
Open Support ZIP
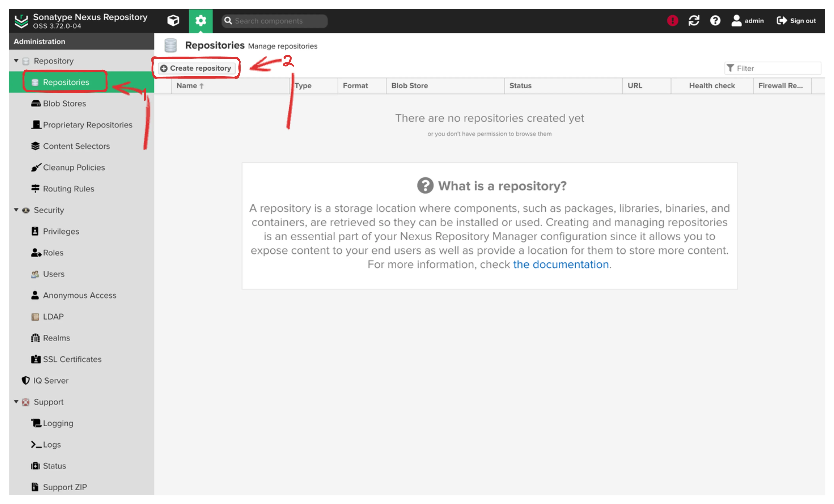click(x=81, y=487)
